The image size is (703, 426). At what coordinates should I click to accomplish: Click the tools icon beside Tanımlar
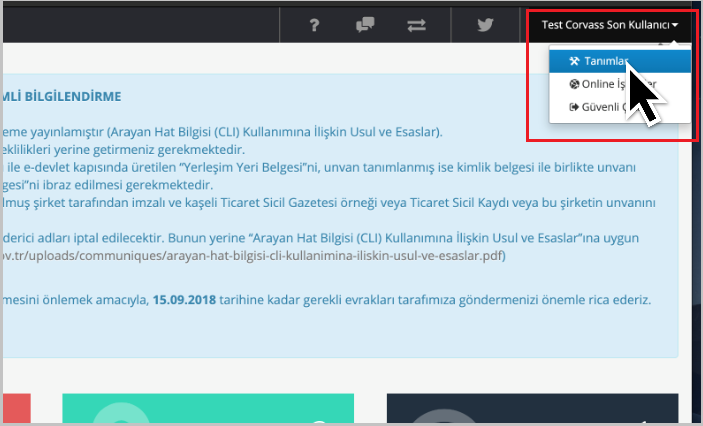[x=574, y=61]
